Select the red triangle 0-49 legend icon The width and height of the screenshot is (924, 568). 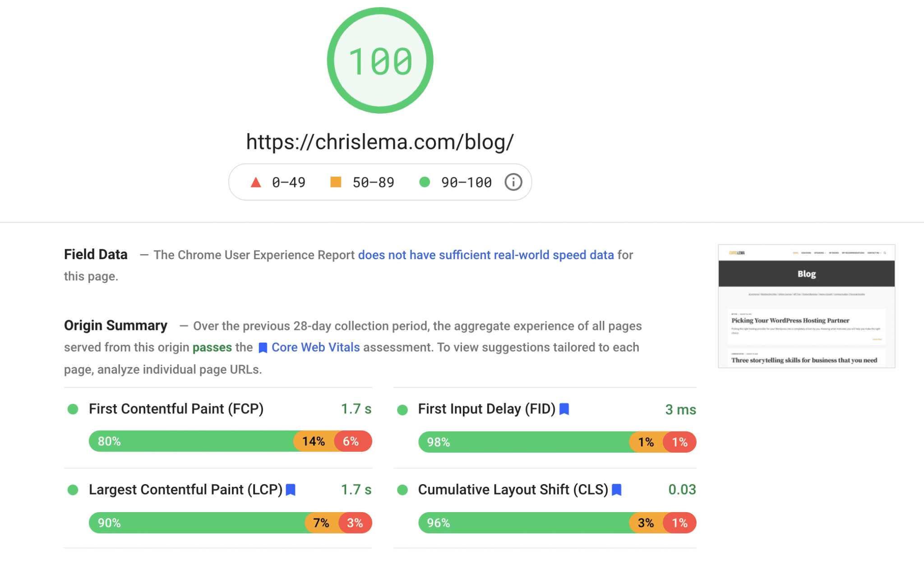click(x=255, y=182)
